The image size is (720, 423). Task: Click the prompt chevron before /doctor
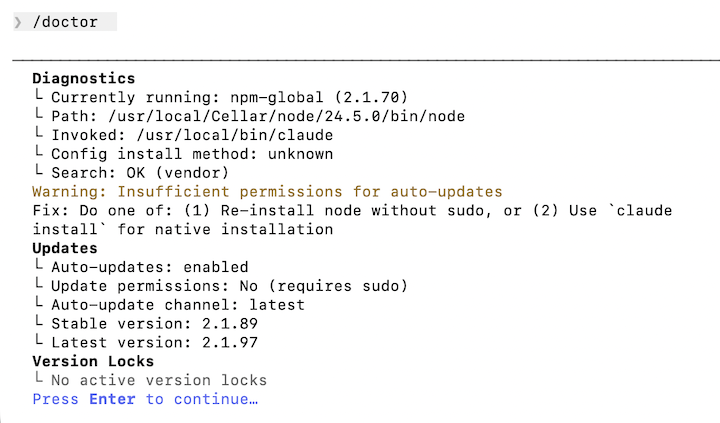tap(17, 22)
